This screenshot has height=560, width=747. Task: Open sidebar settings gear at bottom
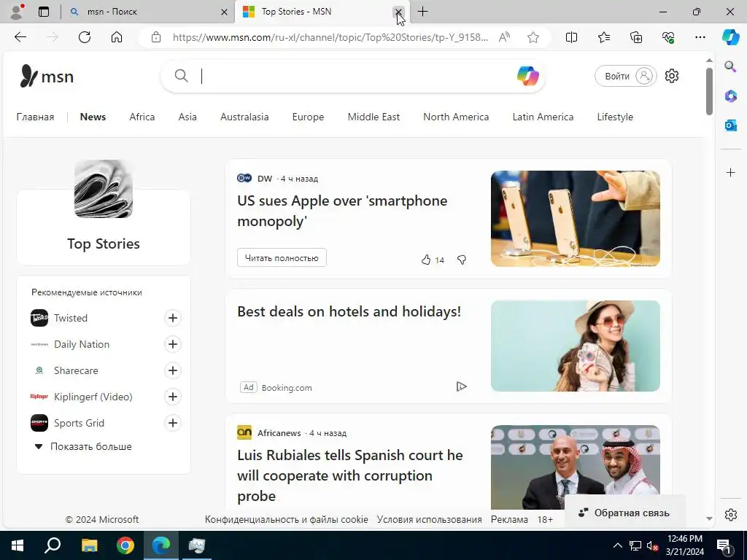pyautogui.click(x=730, y=515)
